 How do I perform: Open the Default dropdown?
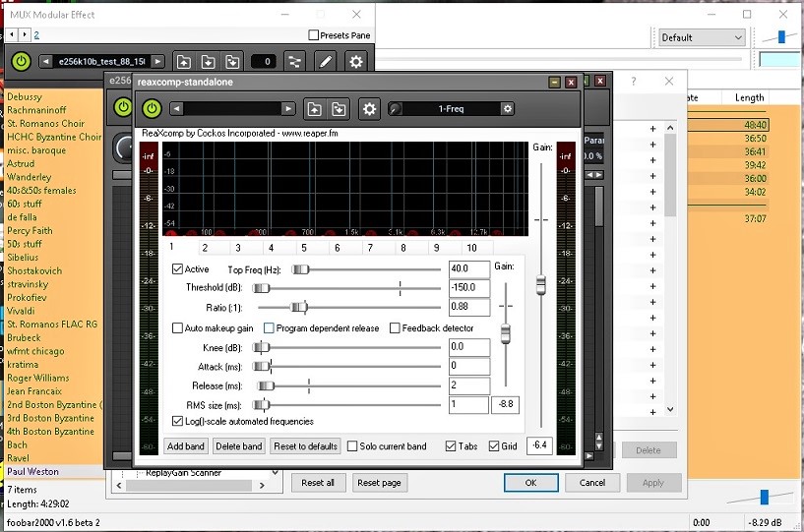[x=702, y=37]
